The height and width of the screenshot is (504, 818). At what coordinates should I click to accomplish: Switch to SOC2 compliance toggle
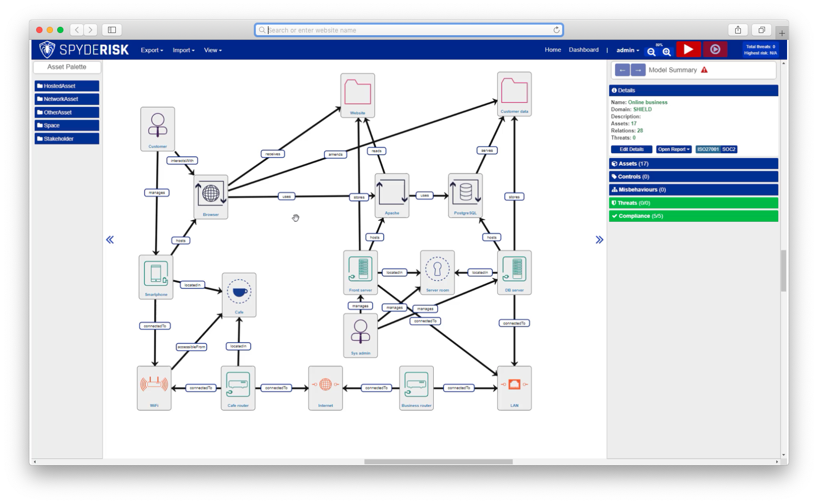point(729,149)
